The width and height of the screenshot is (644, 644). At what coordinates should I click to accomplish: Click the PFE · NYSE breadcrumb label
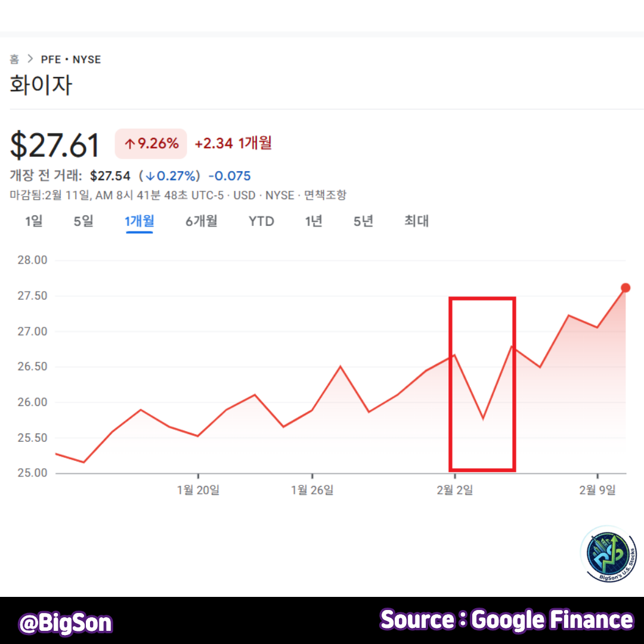pyautogui.click(x=72, y=59)
